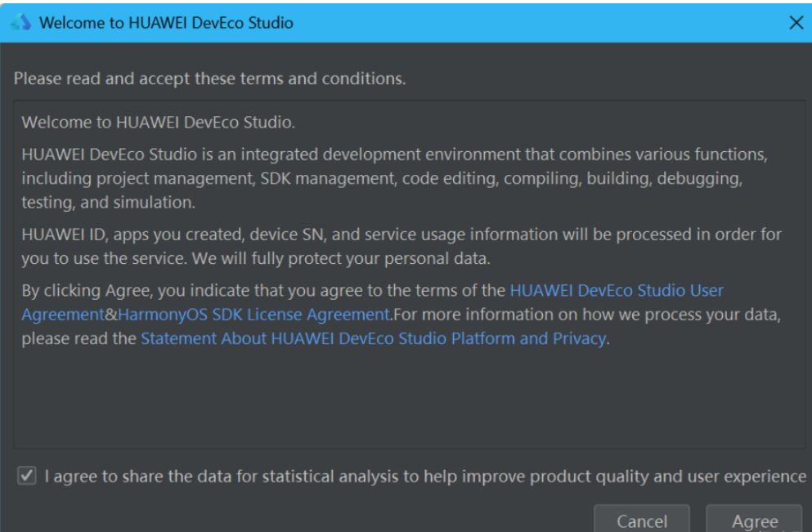Viewport: 812px width, 532px height.
Task: Click 'Welcome to HUAWEI DevEco Studio.' line in terms box
Action: pos(158,123)
